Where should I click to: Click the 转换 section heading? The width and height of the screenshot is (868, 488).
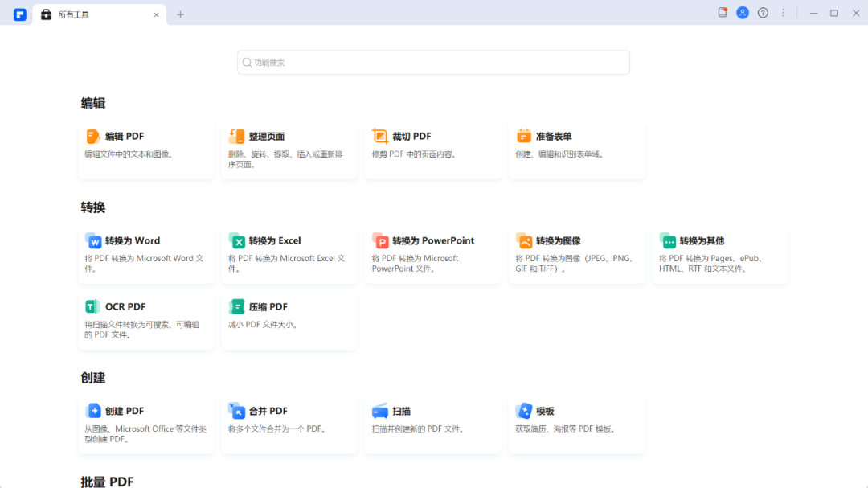click(x=93, y=207)
